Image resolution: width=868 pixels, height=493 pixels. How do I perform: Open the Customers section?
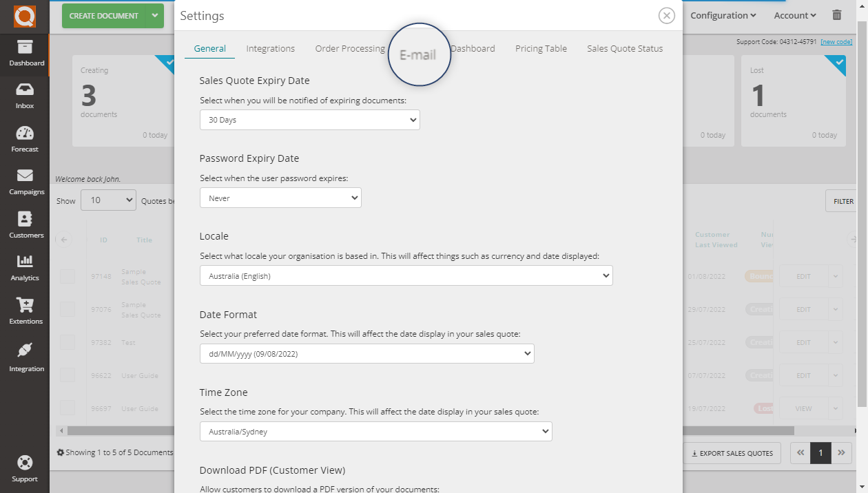click(x=25, y=220)
